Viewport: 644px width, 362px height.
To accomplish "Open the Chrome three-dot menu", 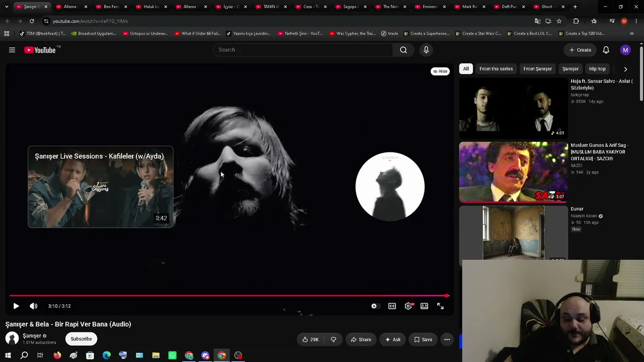I will (636, 21).
